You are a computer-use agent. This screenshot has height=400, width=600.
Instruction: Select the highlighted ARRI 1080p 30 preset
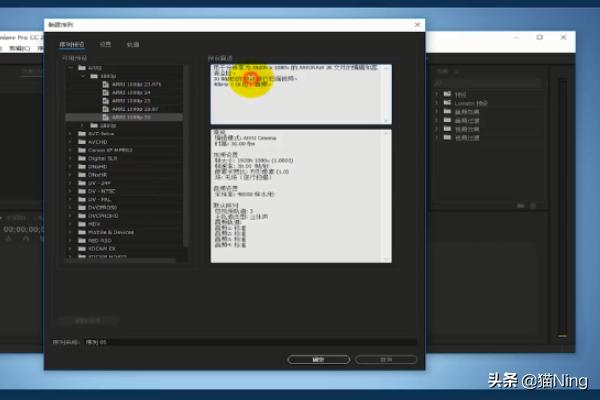124,117
